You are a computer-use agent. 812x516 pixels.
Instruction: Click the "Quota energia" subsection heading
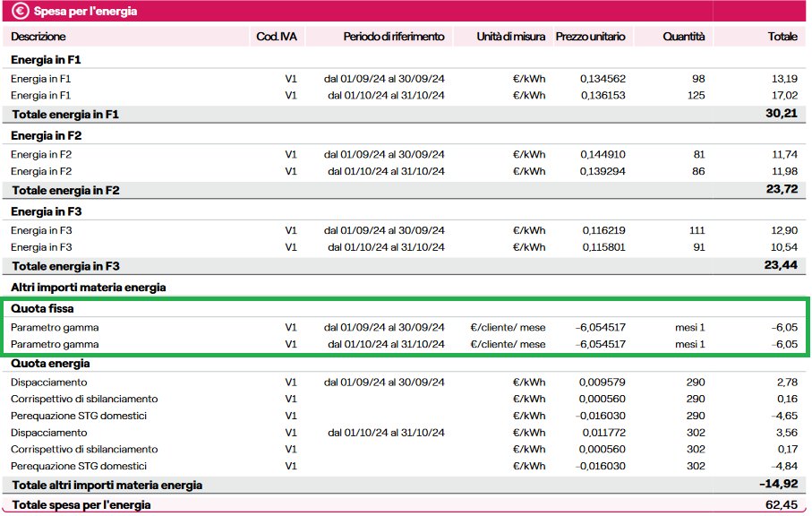[x=50, y=364]
